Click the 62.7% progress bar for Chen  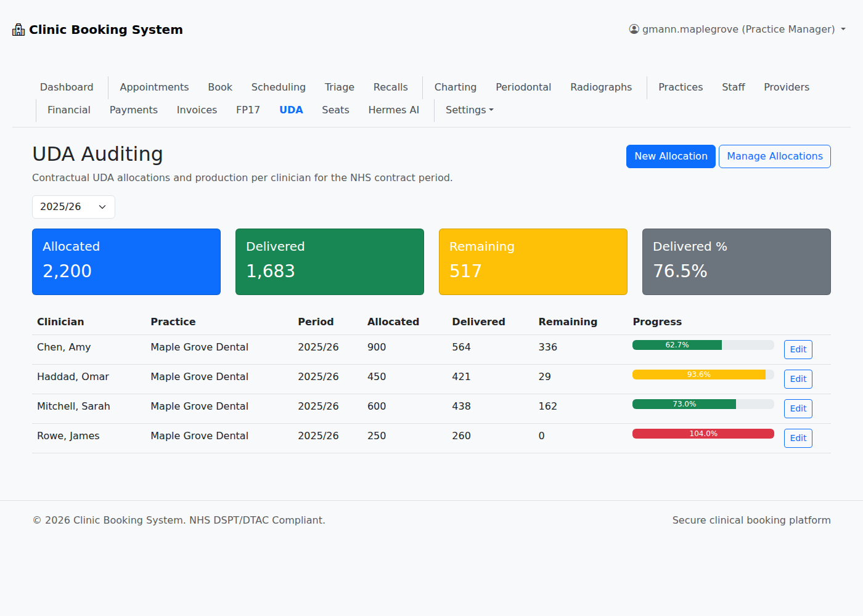click(677, 345)
